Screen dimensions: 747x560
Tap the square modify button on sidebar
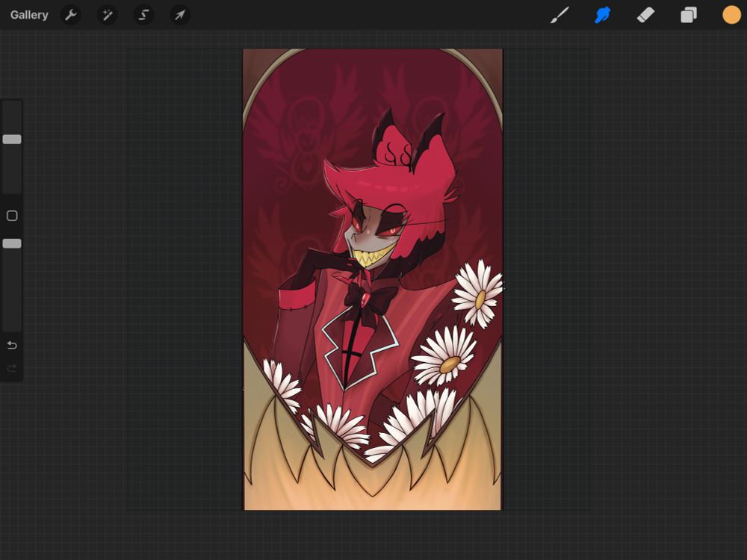pyautogui.click(x=12, y=216)
